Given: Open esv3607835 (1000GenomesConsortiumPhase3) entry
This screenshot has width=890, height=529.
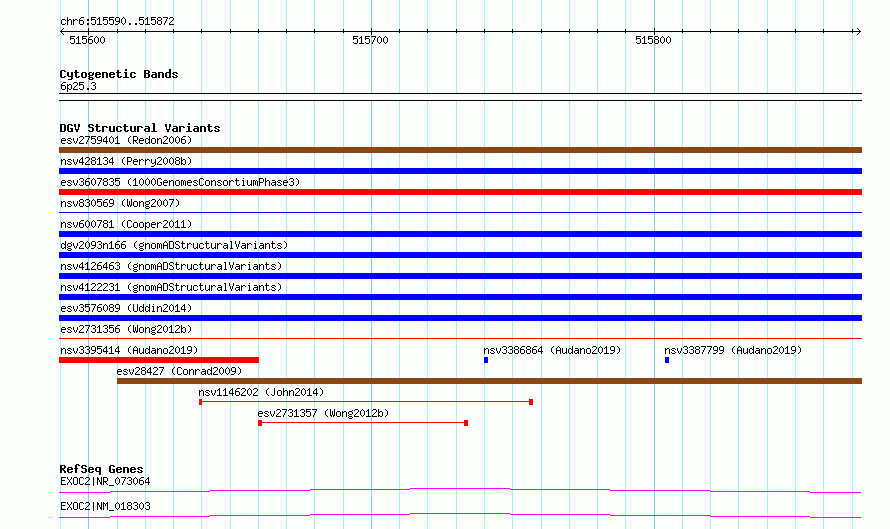Looking at the screenshot, I should pyautogui.click(x=180, y=182).
